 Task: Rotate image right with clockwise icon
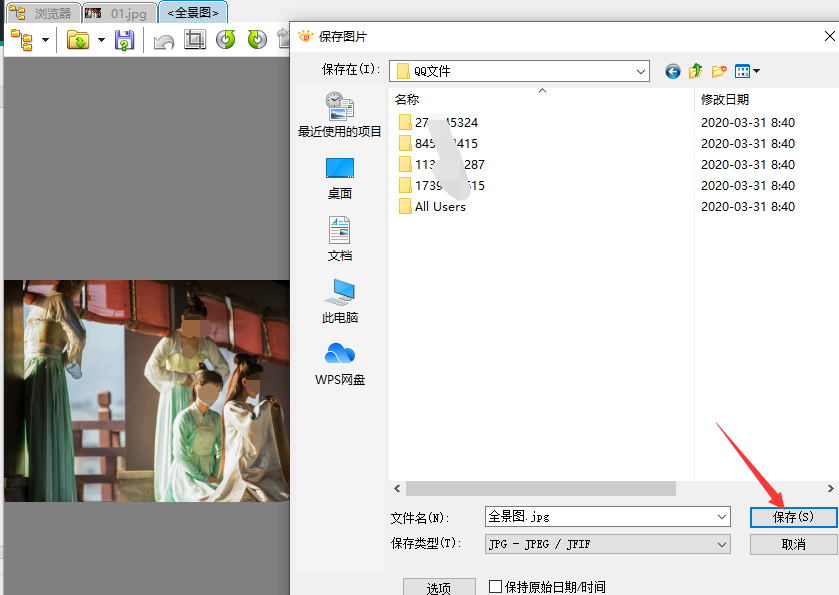click(x=257, y=40)
